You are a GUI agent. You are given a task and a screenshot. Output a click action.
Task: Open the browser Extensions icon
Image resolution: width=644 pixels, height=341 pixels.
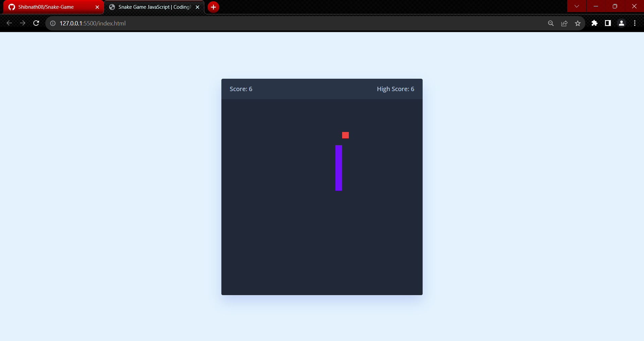tap(595, 23)
